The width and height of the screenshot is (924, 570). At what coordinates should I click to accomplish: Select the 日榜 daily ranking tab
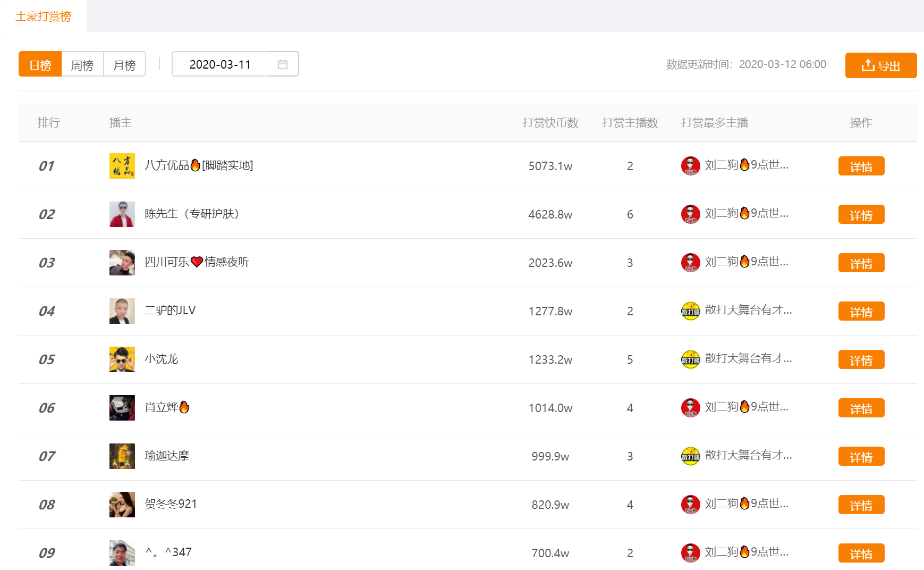coord(40,64)
